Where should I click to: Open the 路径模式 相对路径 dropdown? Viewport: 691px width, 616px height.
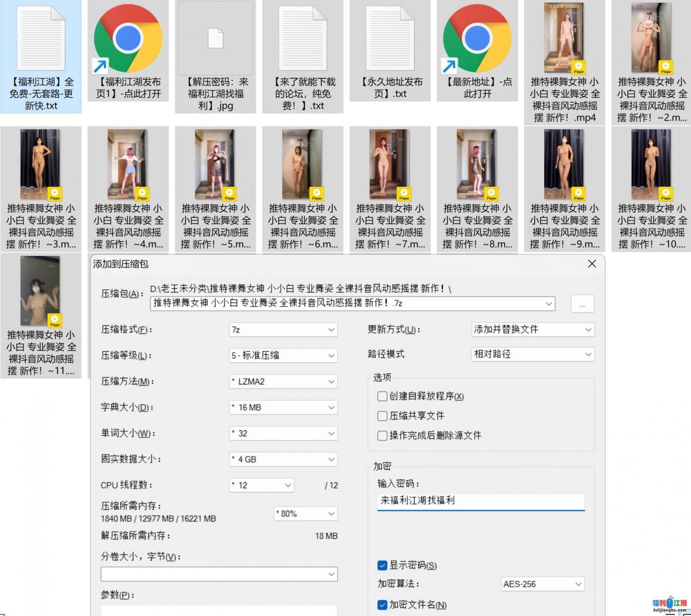pyautogui.click(x=532, y=355)
